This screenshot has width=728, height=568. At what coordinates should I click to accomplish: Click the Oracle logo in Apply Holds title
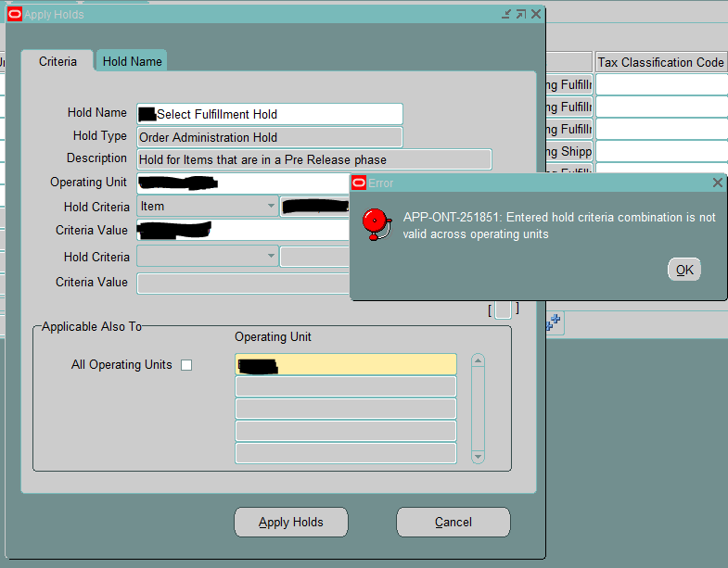tap(15, 15)
